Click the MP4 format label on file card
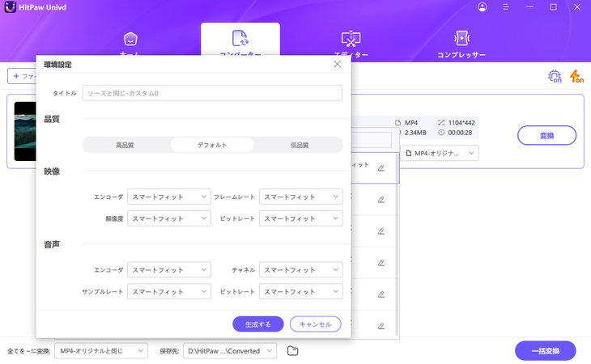The width and height of the screenshot is (591, 364). tap(411, 123)
